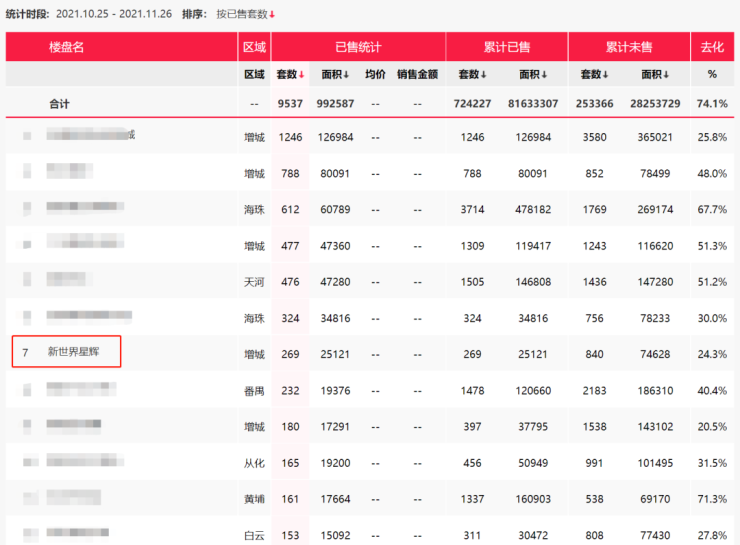
Task: Click the 均价 sub-column header
Action: tap(375, 74)
